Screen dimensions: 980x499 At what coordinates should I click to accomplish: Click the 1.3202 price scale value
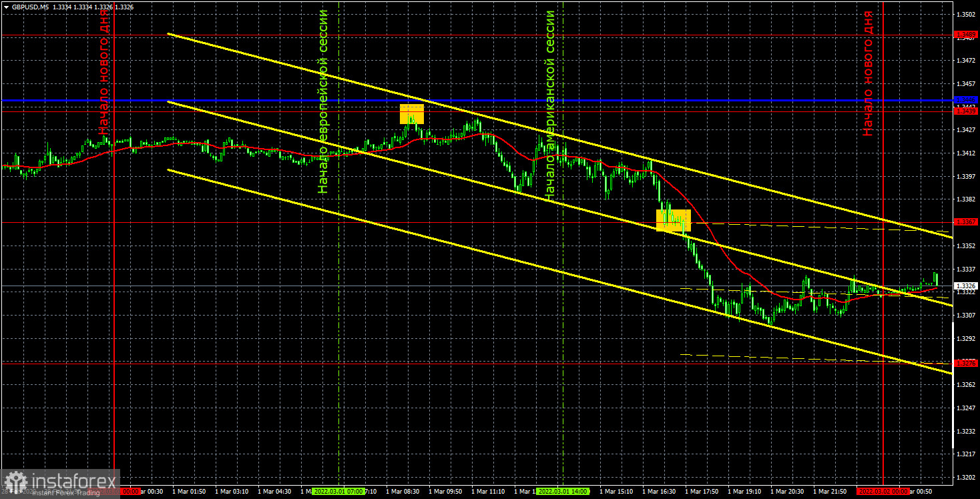(x=966, y=477)
